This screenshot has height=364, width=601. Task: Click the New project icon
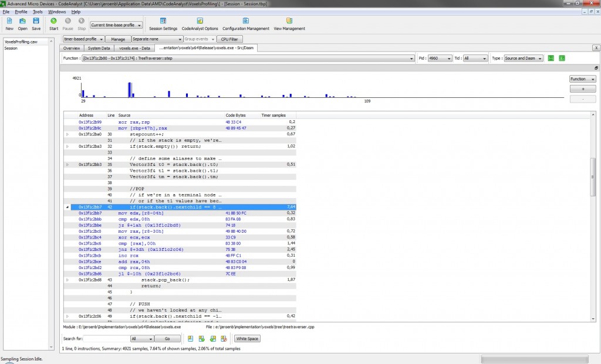point(9,21)
